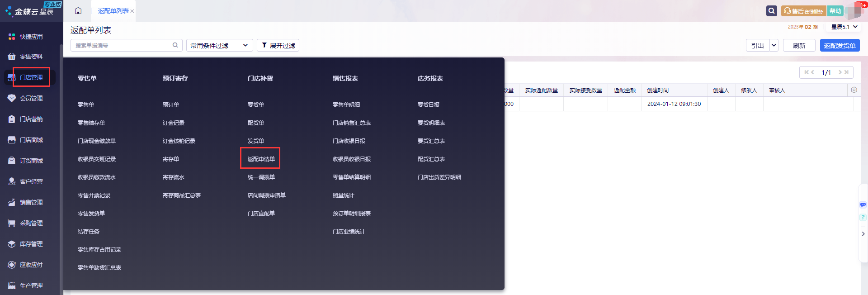
Task: Open the 帮助 help button
Action: (835, 11)
